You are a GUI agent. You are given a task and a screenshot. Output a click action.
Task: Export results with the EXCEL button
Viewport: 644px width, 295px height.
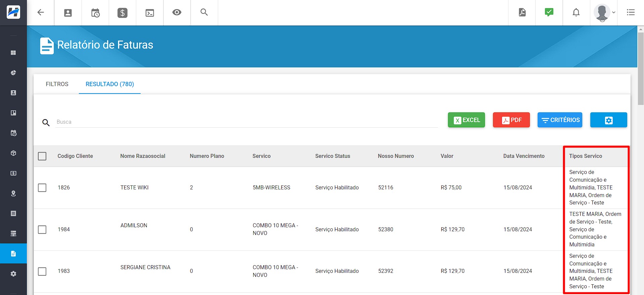click(x=466, y=120)
